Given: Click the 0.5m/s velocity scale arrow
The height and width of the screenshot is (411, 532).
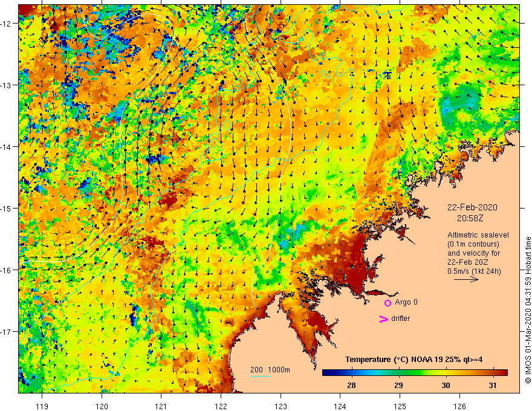Looking at the screenshot, I should tap(466, 279).
